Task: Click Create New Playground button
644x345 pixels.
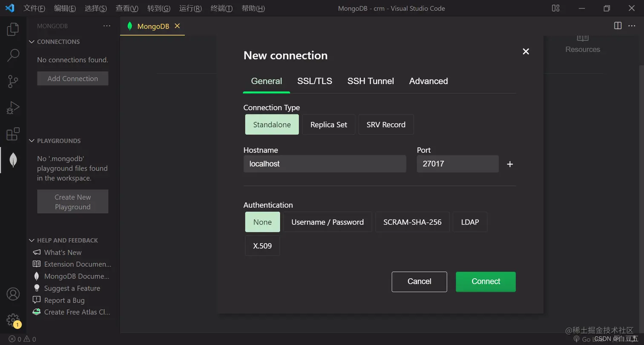Action: 72,202
